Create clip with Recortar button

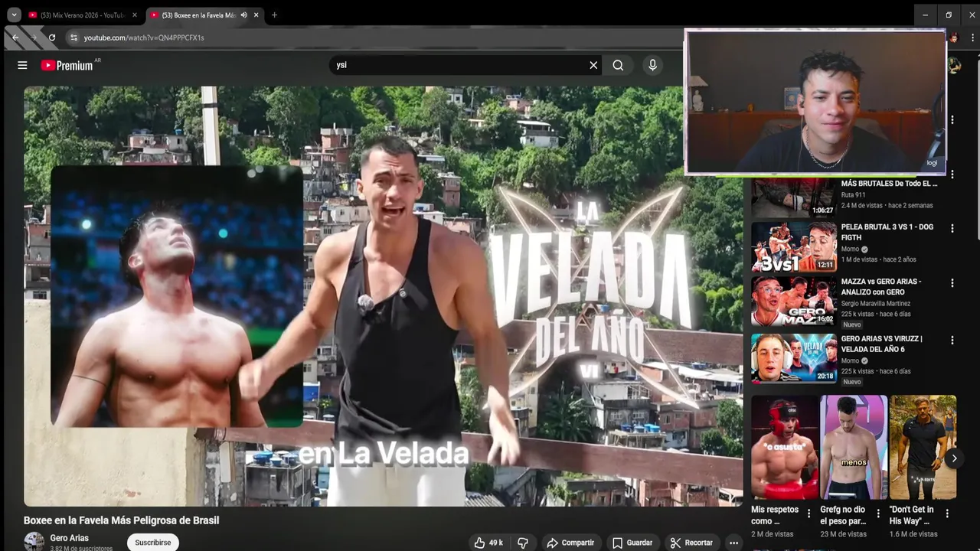[x=691, y=543]
